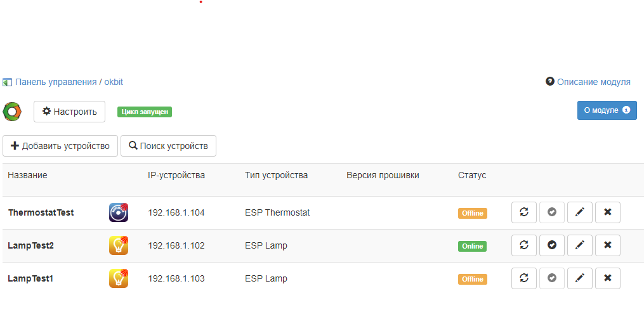Edit the LampTest2 device with pencil icon

(x=579, y=245)
